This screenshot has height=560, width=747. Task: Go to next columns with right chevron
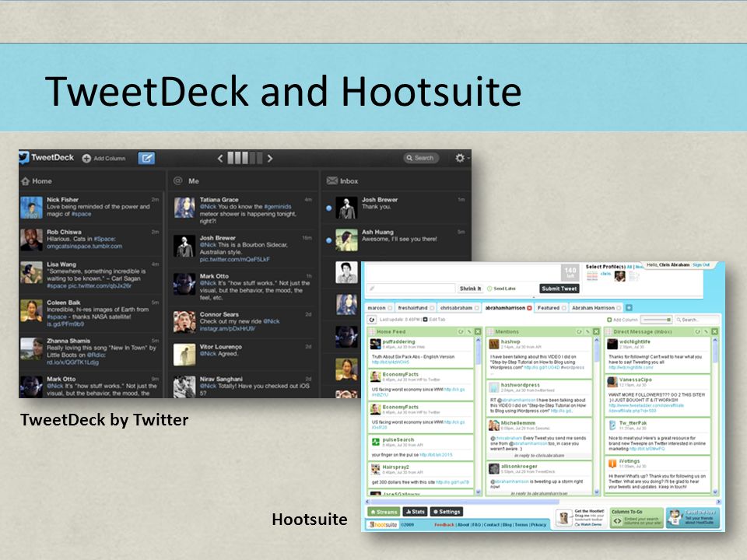[270, 159]
